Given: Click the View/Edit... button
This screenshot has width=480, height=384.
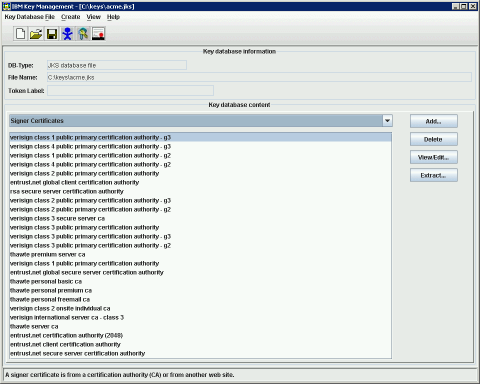Looking at the screenshot, I should click(434, 157).
